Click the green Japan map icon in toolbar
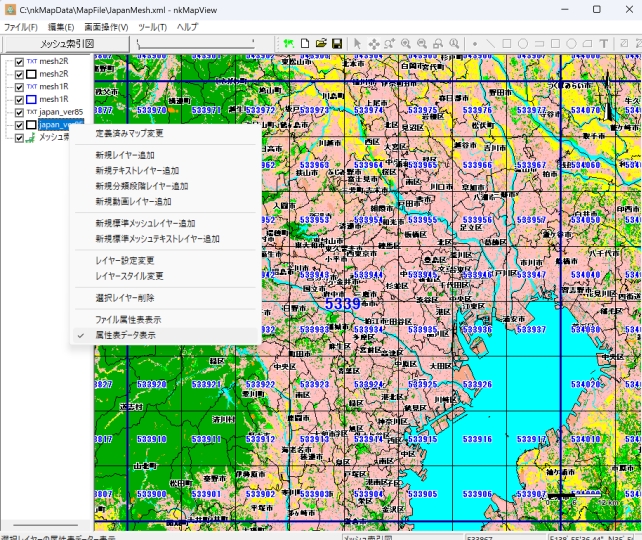The image size is (642, 540). point(288,44)
